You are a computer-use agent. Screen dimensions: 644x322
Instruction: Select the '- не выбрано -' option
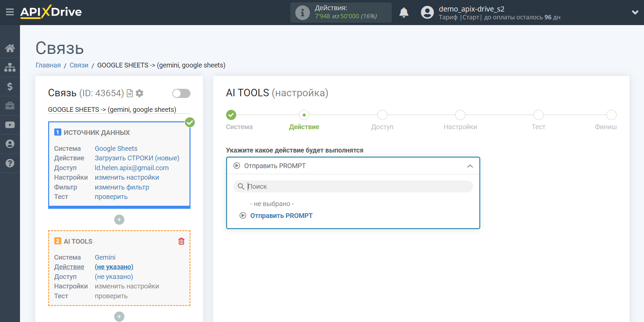pos(272,204)
